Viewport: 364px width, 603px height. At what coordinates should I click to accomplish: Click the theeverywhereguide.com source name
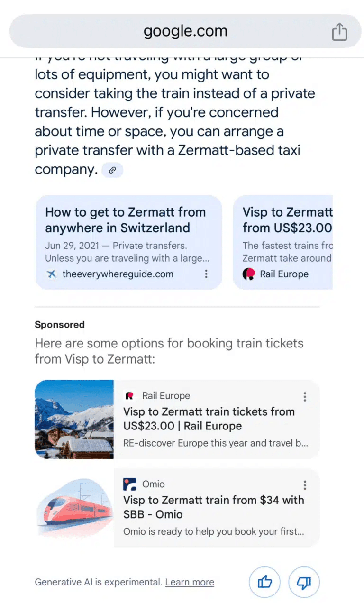tap(118, 274)
